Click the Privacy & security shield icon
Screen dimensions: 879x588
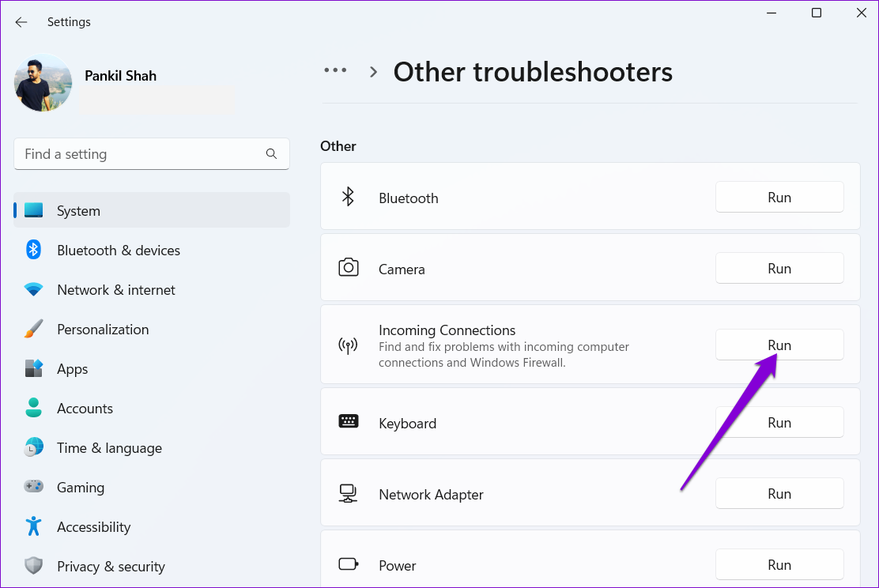pyautogui.click(x=34, y=566)
